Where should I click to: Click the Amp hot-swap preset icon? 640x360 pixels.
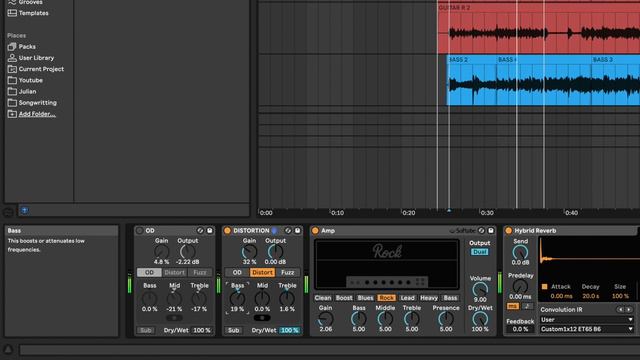click(x=481, y=231)
